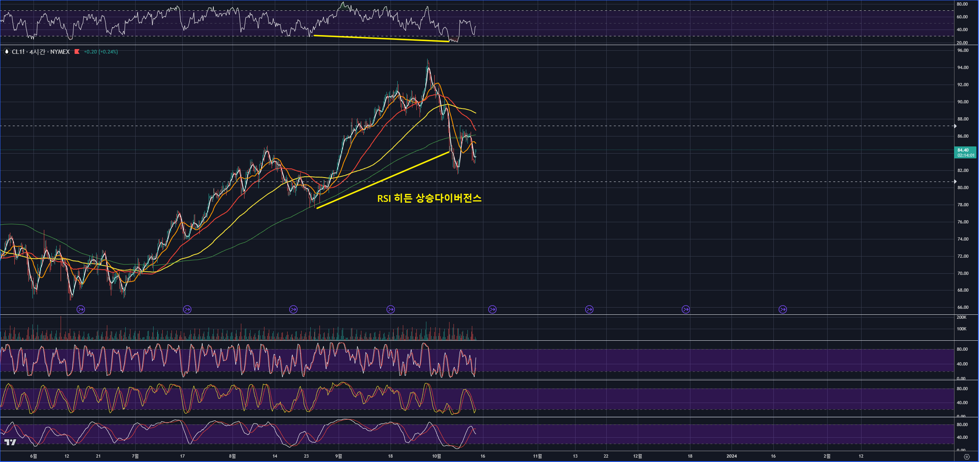This screenshot has width=980, height=462.
Task: Open chart settings via hexagon gear icon
Action: coord(966,457)
